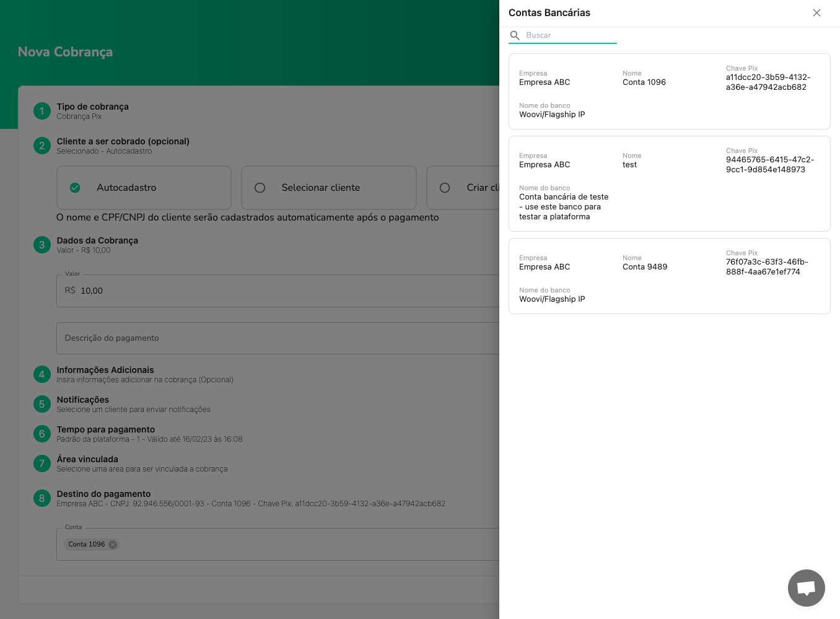Viewport: 840px width, 619px height.
Task: Click step 3 icon for Dados da Cobrança
Action: click(x=42, y=245)
